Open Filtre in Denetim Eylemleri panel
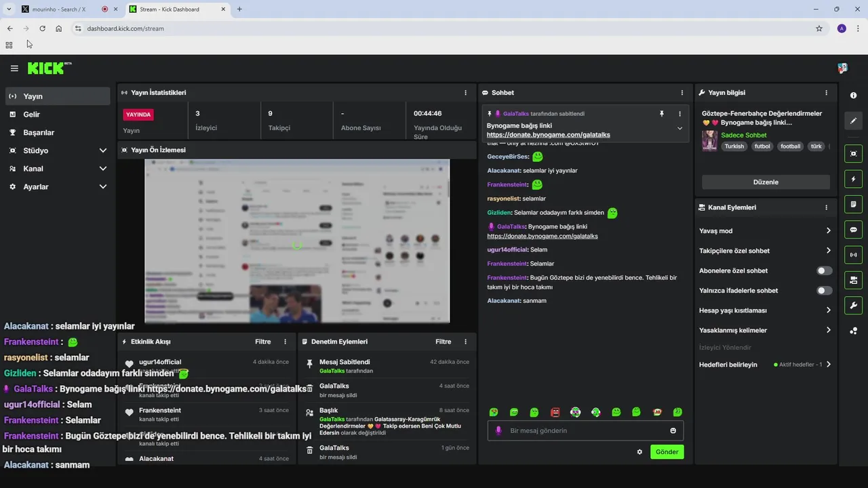This screenshot has width=868, height=488. click(443, 342)
